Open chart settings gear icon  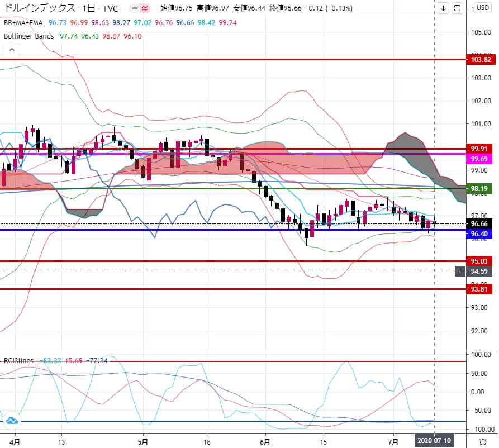[x=483, y=442]
